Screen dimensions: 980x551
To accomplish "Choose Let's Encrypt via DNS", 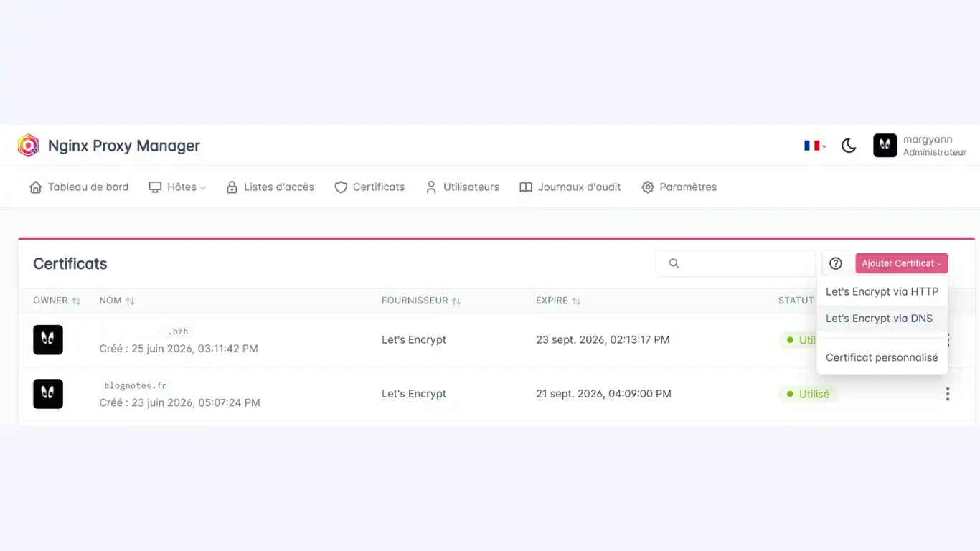I will pyautogui.click(x=882, y=319).
